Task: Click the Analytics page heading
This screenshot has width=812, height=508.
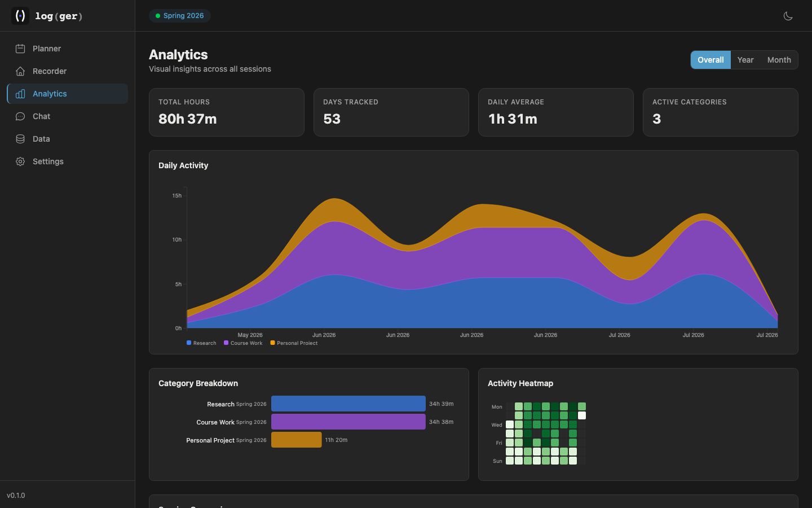Action: coord(178,55)
